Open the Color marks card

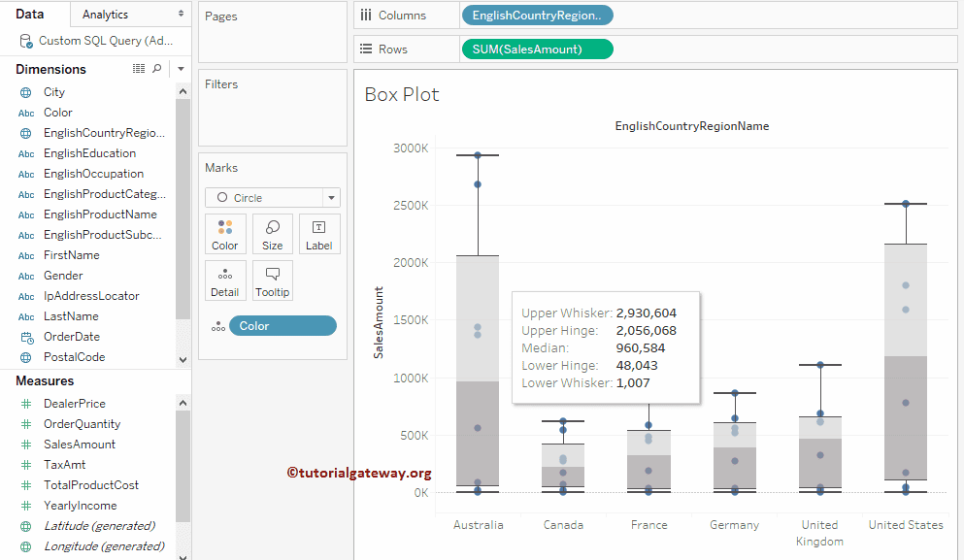225,234
